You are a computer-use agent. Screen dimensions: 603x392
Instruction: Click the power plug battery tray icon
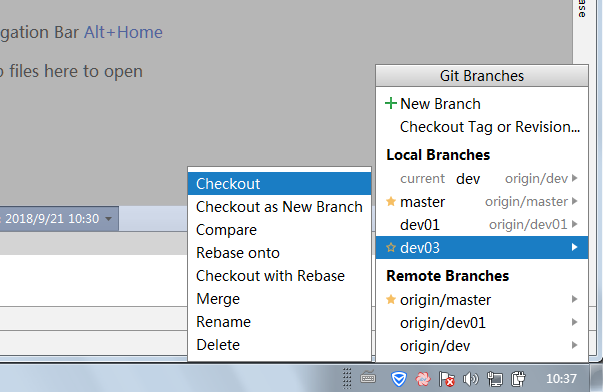click(518, 379)
